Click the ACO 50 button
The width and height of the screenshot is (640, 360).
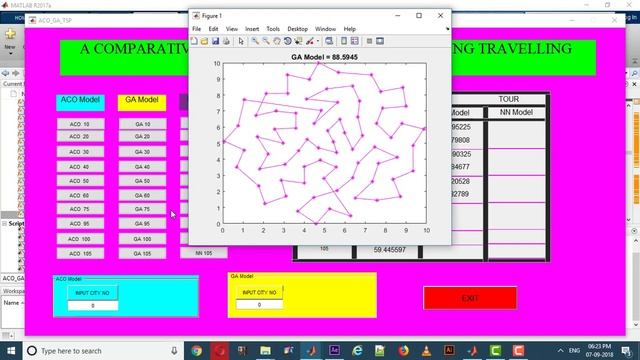(80, 180)
